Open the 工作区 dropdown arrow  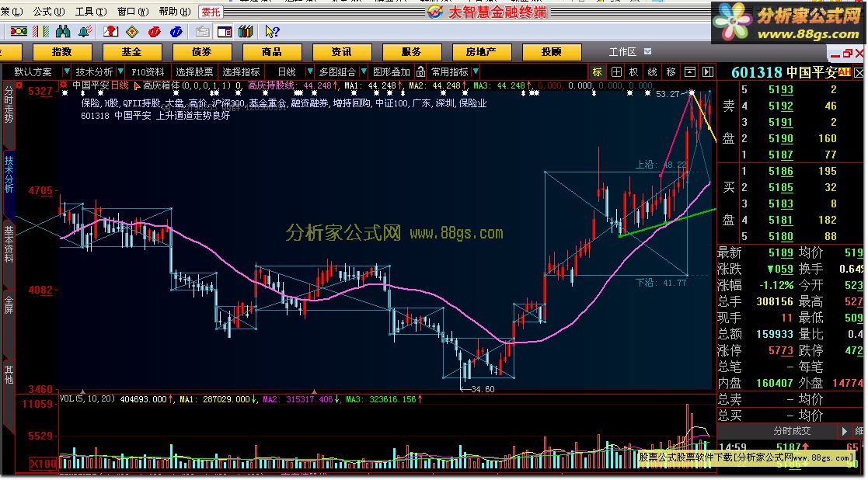click(647, 51)
